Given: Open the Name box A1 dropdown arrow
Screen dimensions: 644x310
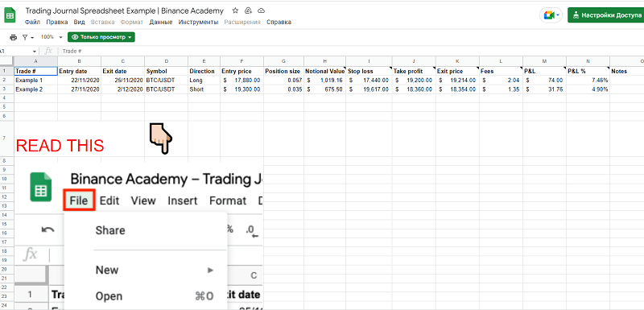Looking at the screenshot, I should point(35,52).
